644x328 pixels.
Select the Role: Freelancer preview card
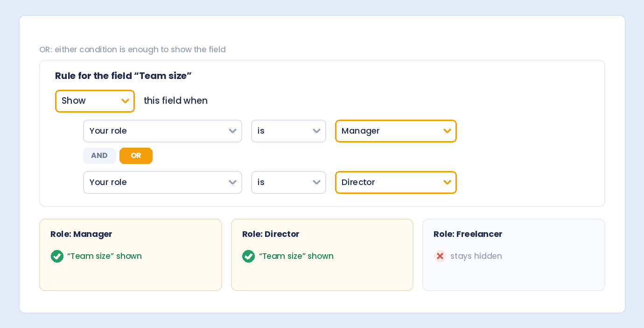click(x=514, y=255)
